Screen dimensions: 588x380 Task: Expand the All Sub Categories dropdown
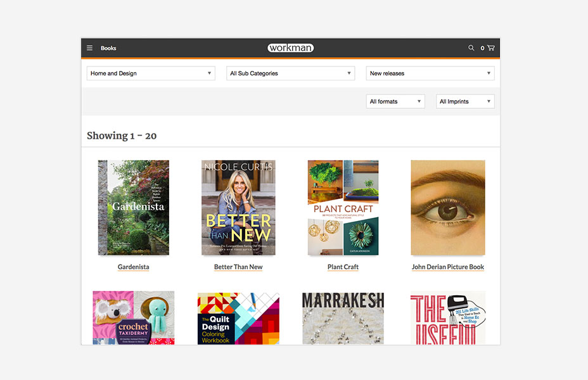coord(291,73)
